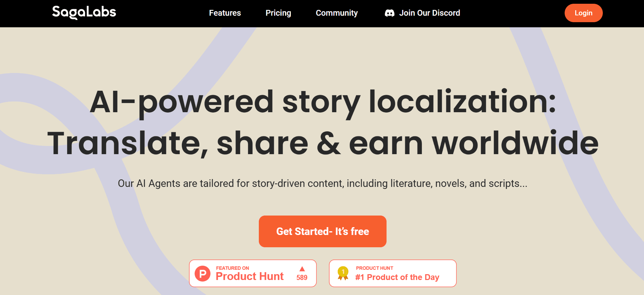The height and width of the screenshot is (295, 644).
Task: Click the 'PRODUCT HUNT' label on the right badge
Action: 375,268
